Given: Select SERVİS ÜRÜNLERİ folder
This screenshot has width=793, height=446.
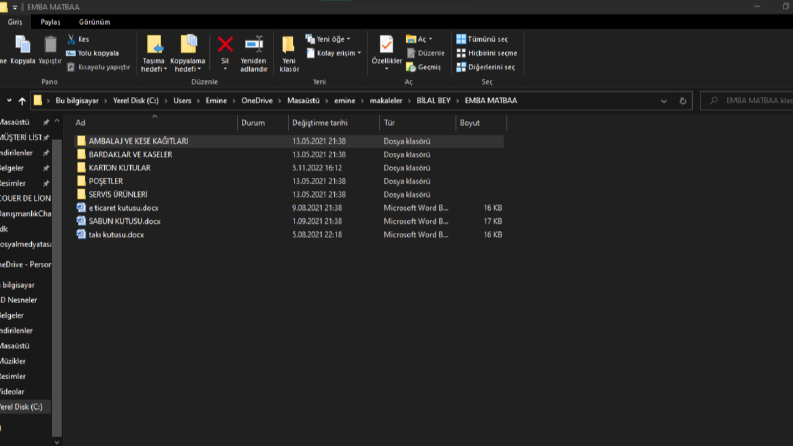Looking at the screenshot, I should pos(289,194).
